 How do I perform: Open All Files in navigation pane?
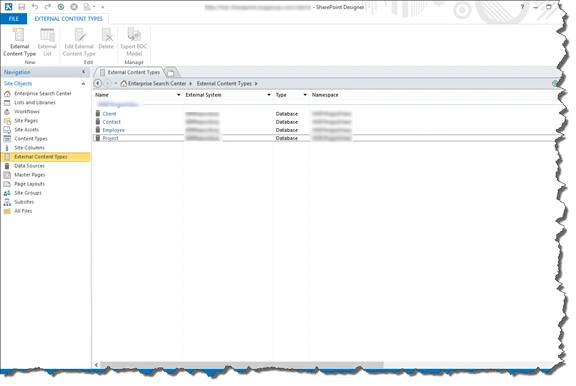[x=23, y=211]
